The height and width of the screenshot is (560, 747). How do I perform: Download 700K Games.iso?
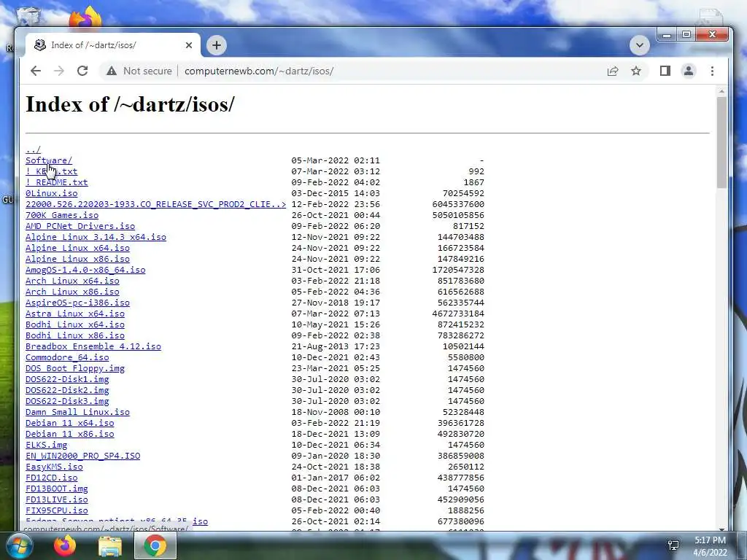[x=62, y=215]
